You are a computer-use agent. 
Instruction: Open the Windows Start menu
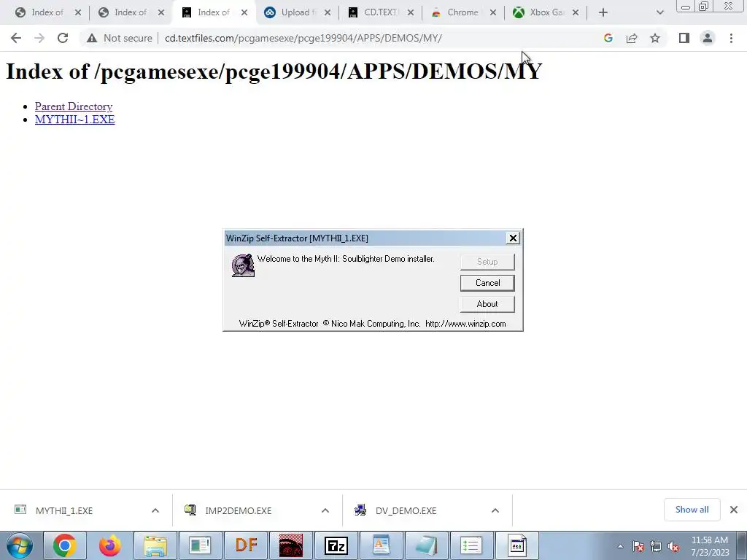click(x=20, y=545)
